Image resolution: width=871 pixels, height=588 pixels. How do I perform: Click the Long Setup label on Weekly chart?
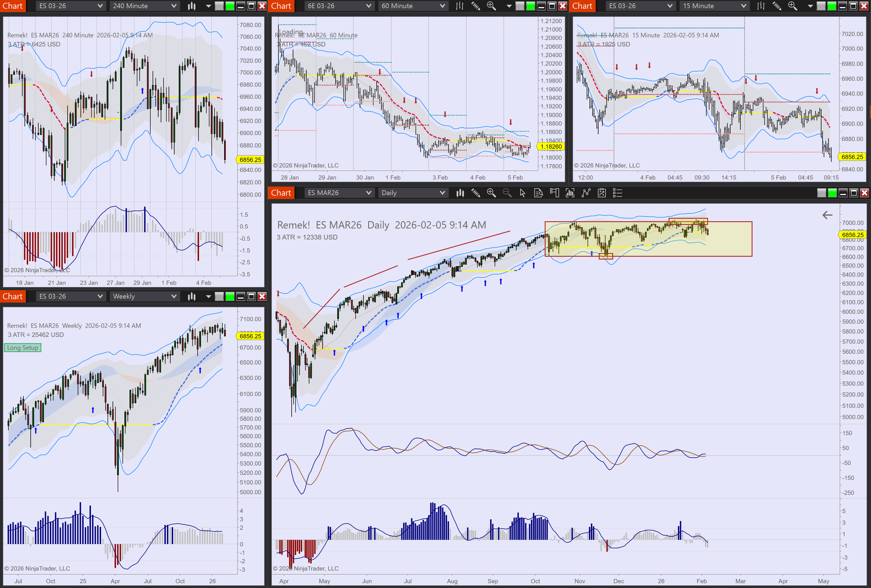pos(23,348)
